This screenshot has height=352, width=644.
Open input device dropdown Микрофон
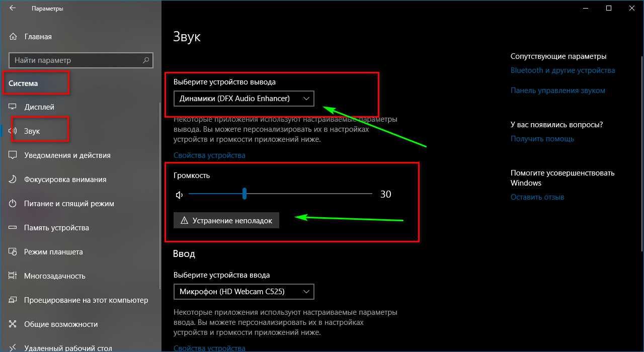pos(244,292)
